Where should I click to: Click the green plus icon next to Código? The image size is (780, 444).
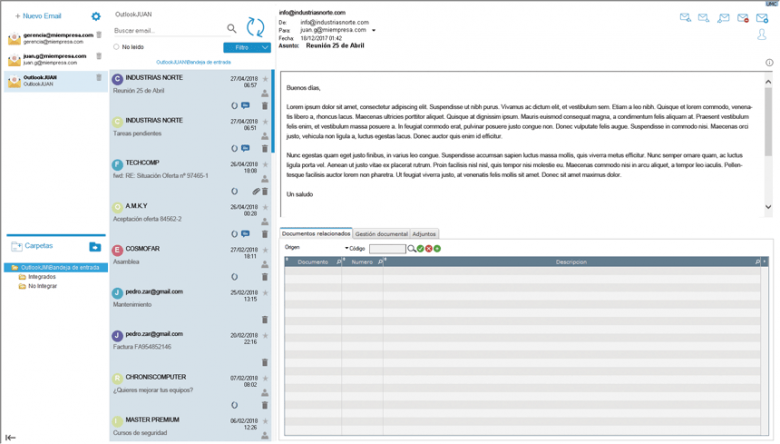[x=437, y=248]
